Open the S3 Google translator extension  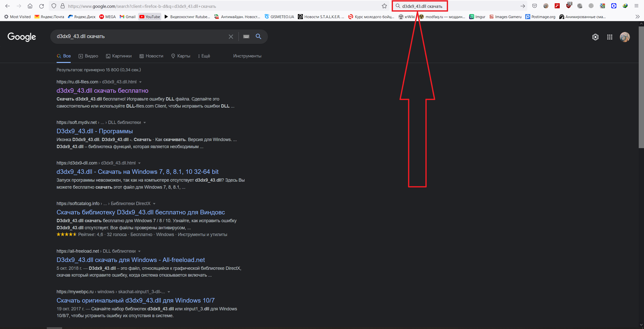pos(602,6)
